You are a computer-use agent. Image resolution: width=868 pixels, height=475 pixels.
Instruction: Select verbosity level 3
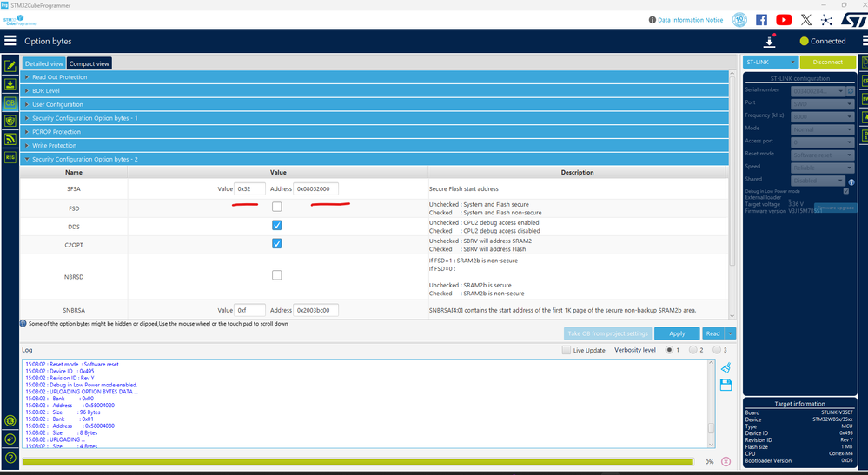coord(717,350)
